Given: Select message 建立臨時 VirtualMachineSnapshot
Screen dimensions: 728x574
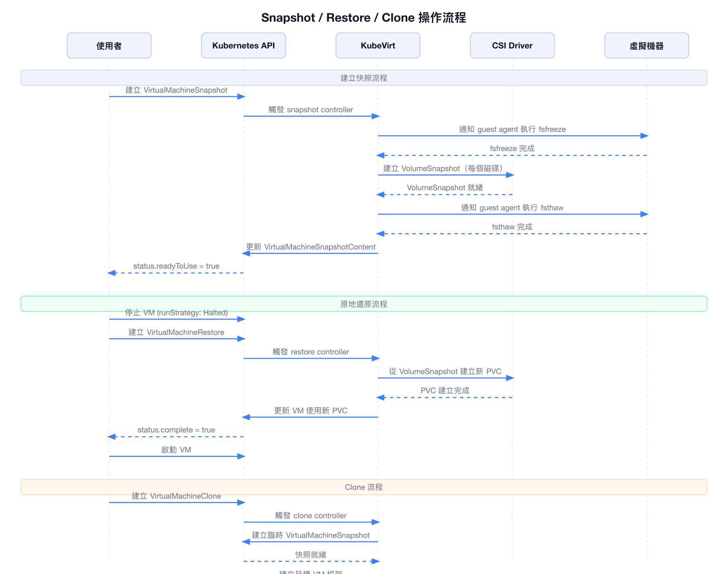Looking at the screenshot, I should (x=311, y=535).
